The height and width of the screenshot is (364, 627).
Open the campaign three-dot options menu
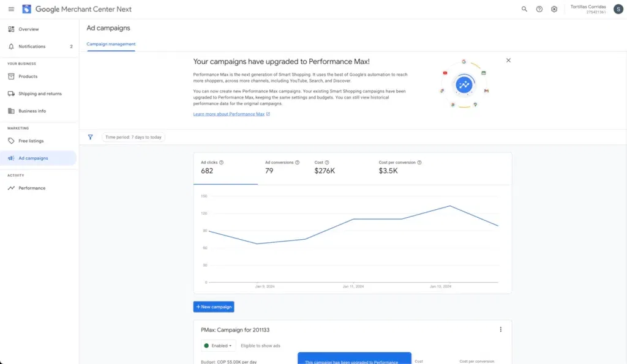pos(501,329)
